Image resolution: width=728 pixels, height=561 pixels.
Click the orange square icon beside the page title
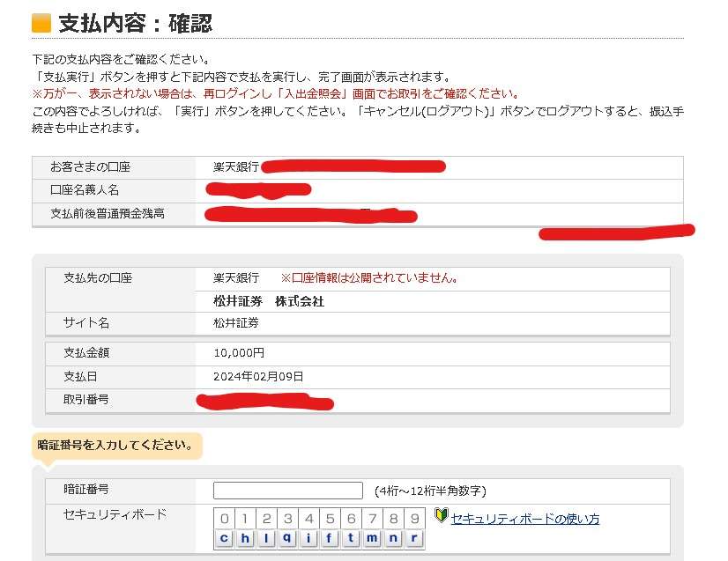[x=41, y=23]
